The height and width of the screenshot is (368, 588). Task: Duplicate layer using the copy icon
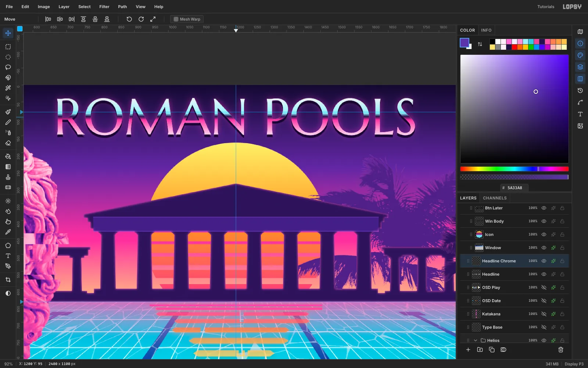pos(492,350)
